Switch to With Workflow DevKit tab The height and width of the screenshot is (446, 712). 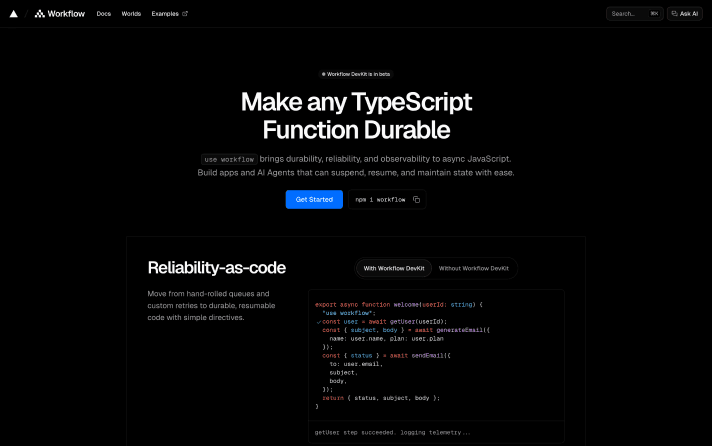(x=394, y=268)
